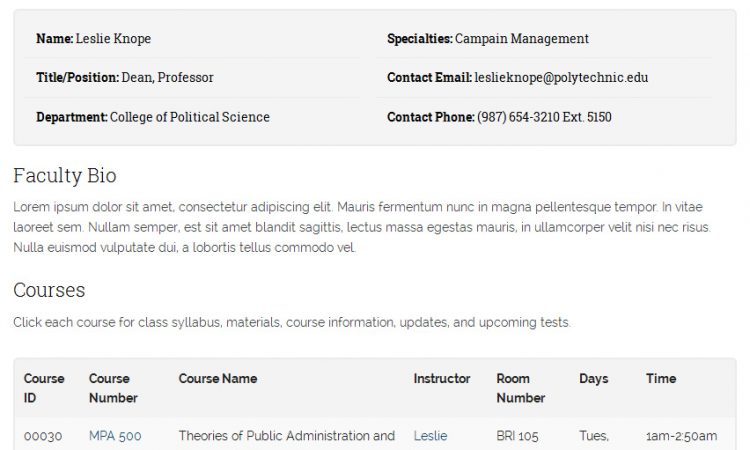
Task: Click the leslieknope@polytechnic.edu email address
Action: pyautogui.click(x=561, y=77)
